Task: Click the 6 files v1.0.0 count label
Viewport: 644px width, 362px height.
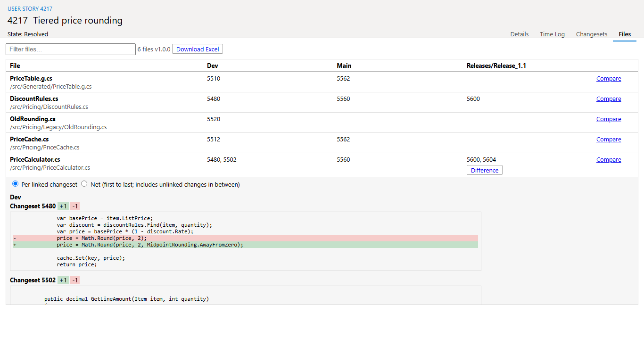Action: click(154, 49)
